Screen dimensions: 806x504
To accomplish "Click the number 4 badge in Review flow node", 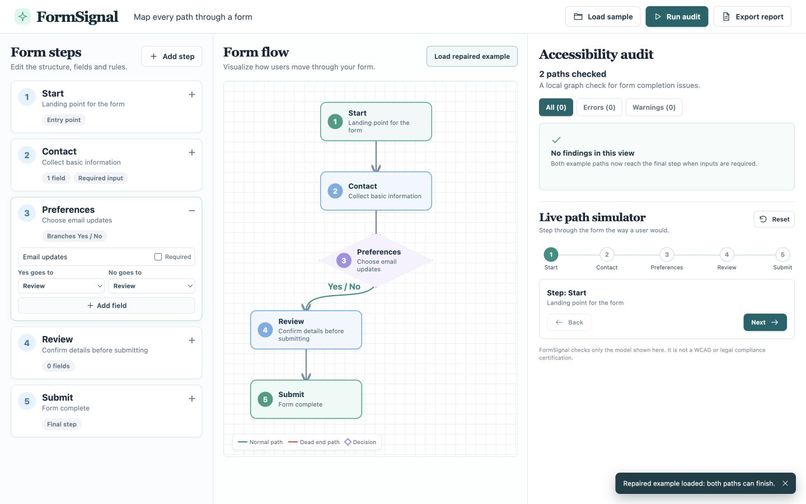I will coord(265,330).
